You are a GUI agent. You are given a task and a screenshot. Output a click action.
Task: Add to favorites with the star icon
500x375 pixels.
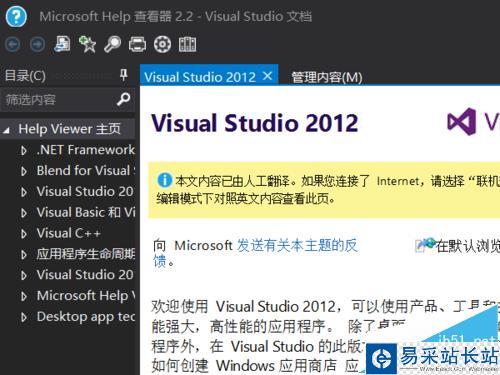87,44
